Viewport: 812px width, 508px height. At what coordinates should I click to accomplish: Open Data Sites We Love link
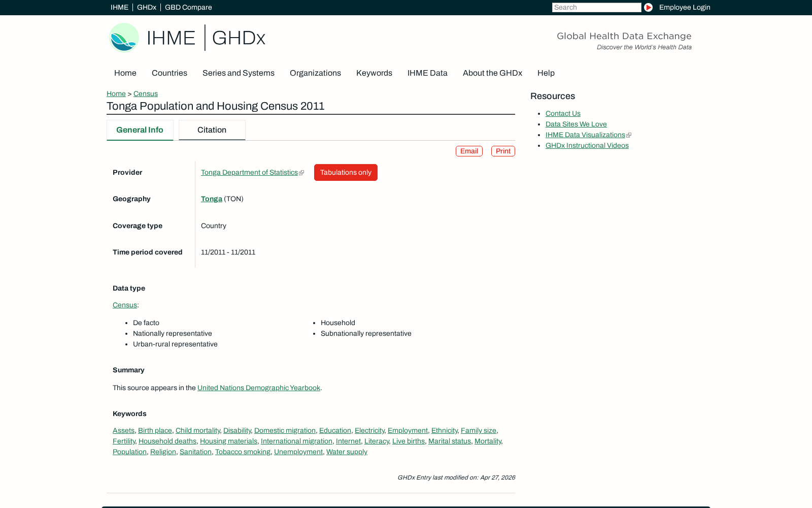pos(576,124)
